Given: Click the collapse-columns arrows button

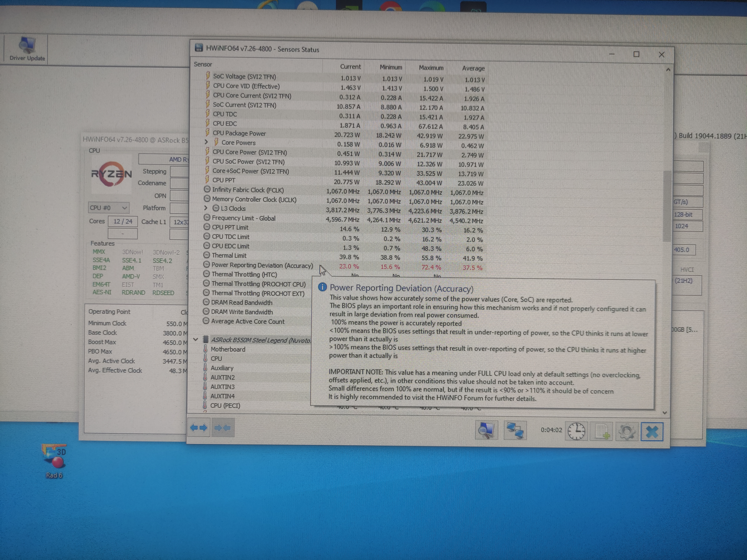Looking at the screenshot, I should [x=223, y=428].
